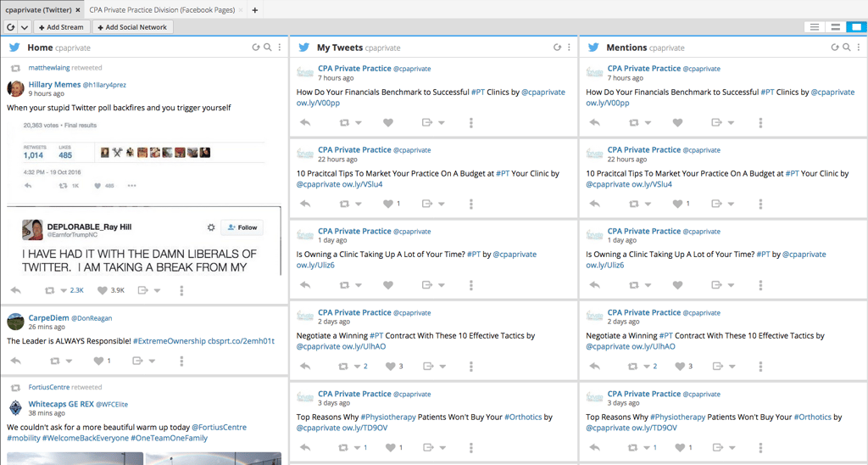Open Mentions stream options menu
This screenshot has height=465, width=868.
pyautogui.click(x=859, y=48)
